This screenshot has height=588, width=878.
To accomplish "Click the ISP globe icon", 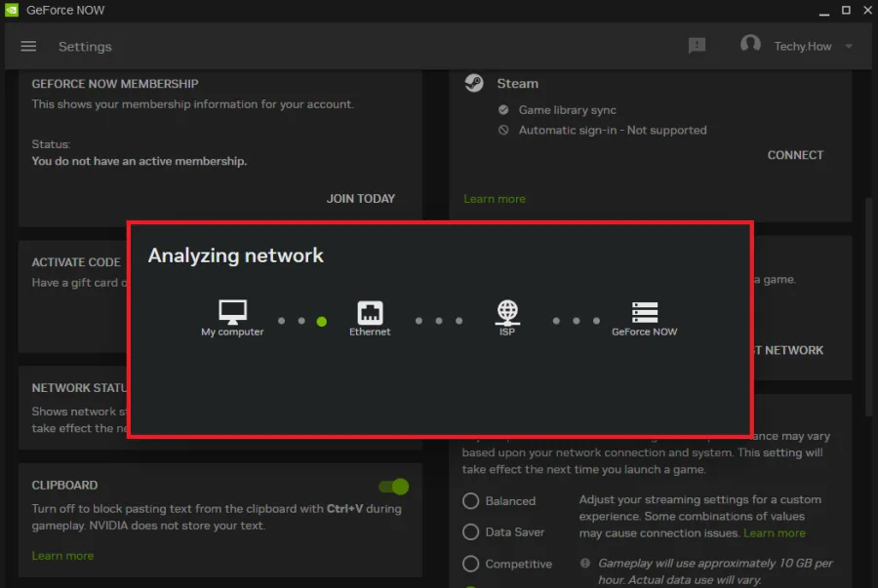I will pyautogui.click(x=507, y=312).
